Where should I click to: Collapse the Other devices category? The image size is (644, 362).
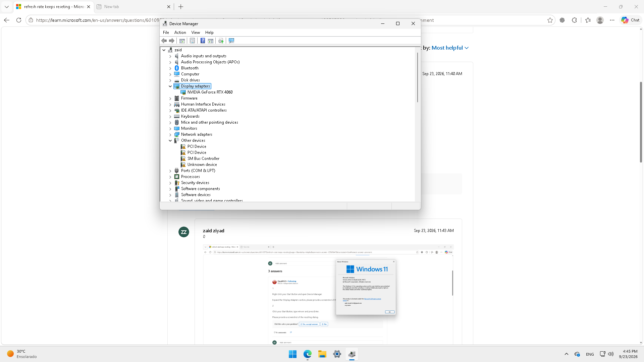[170, 140]
